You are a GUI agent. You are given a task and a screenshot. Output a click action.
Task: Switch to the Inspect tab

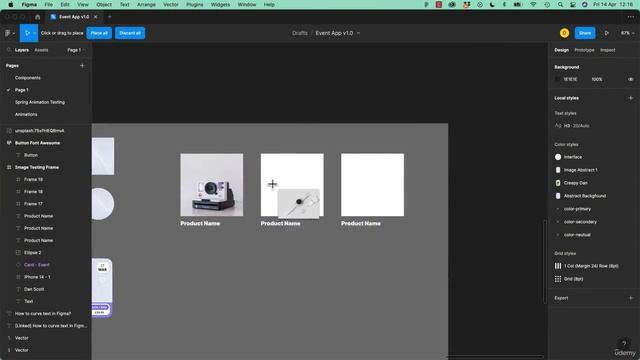607,50
